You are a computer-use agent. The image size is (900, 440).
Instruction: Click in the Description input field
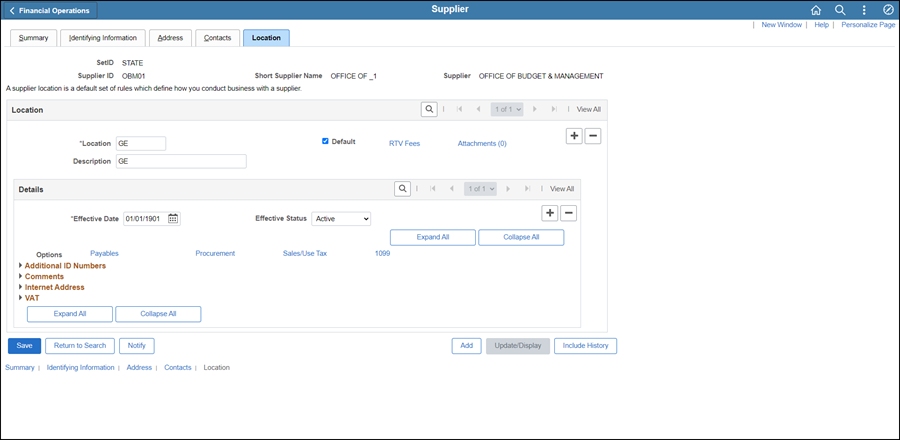(180, 161)
